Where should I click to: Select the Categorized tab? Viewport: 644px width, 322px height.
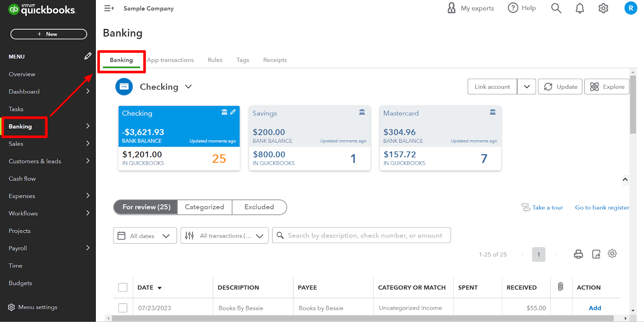click(x=204, y=207)
